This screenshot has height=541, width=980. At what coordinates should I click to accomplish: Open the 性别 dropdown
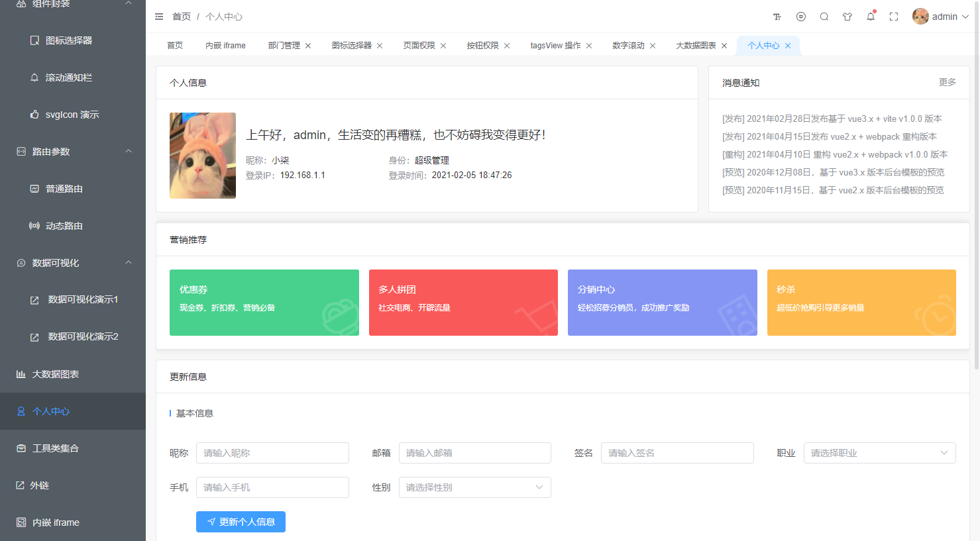[475, 487]
